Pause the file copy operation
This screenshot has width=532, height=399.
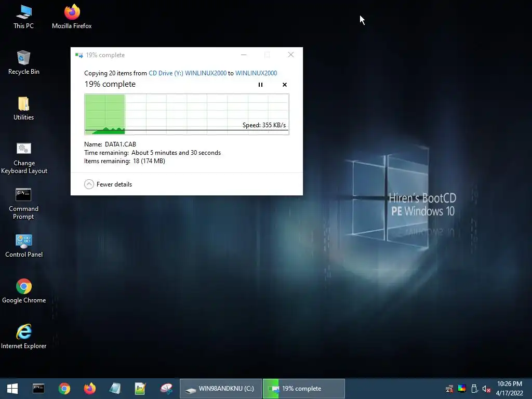tap(260, 85)
